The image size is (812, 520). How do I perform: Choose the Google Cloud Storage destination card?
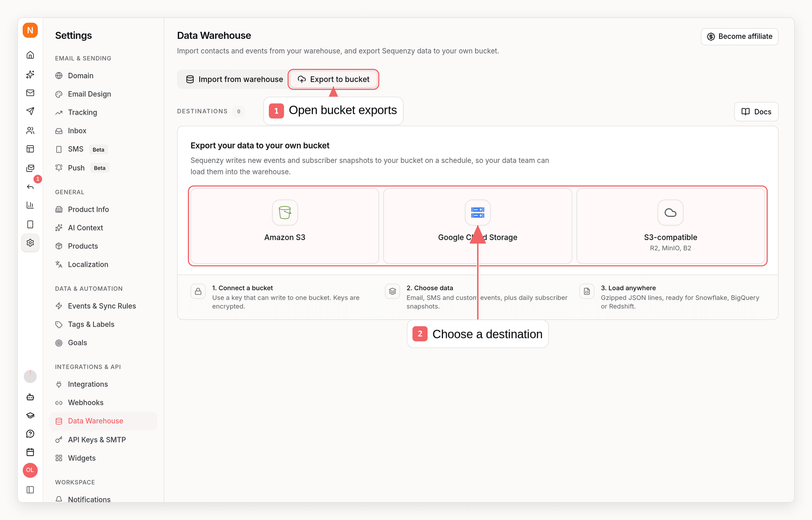[477, 226]
